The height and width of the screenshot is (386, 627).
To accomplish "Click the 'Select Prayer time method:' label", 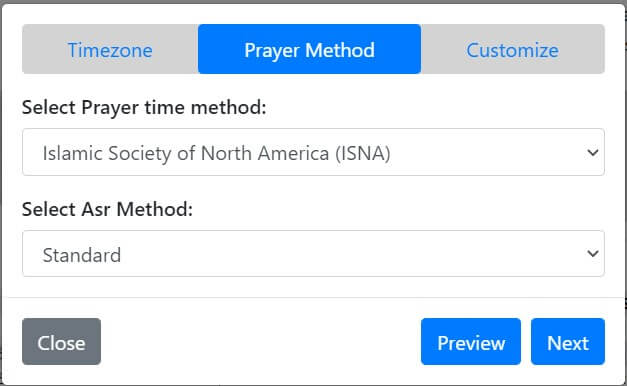I will (x=144, y=108).
